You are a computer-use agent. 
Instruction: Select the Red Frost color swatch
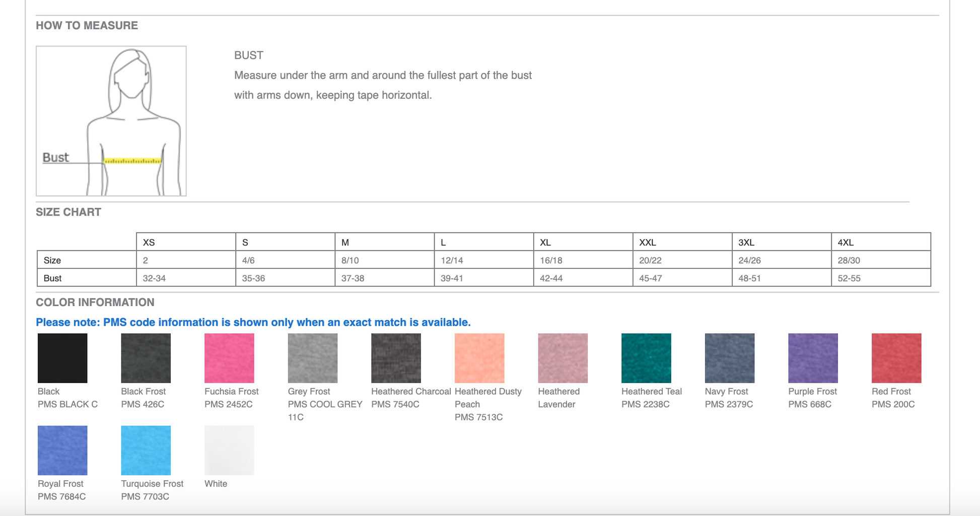897,358
